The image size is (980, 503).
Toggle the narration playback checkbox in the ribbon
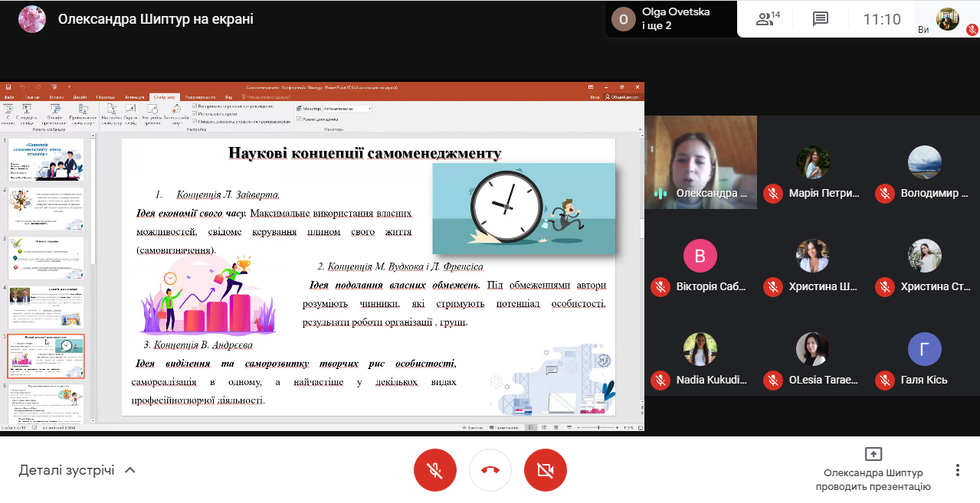[195, 106]
